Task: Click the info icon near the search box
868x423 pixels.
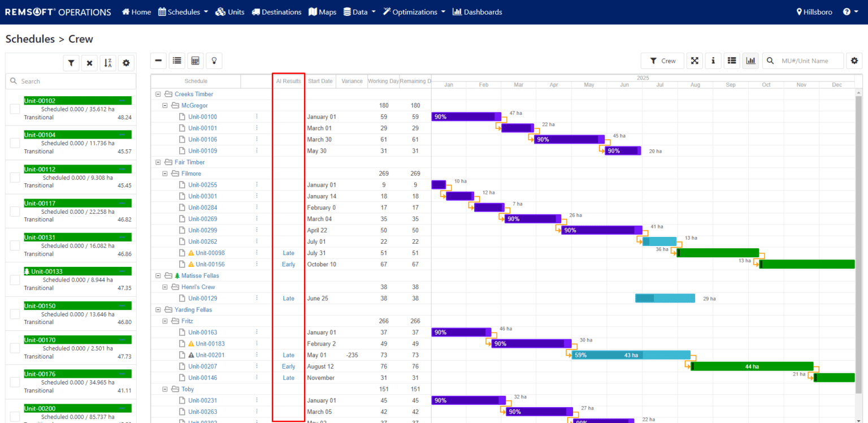Action: [713, 61]
